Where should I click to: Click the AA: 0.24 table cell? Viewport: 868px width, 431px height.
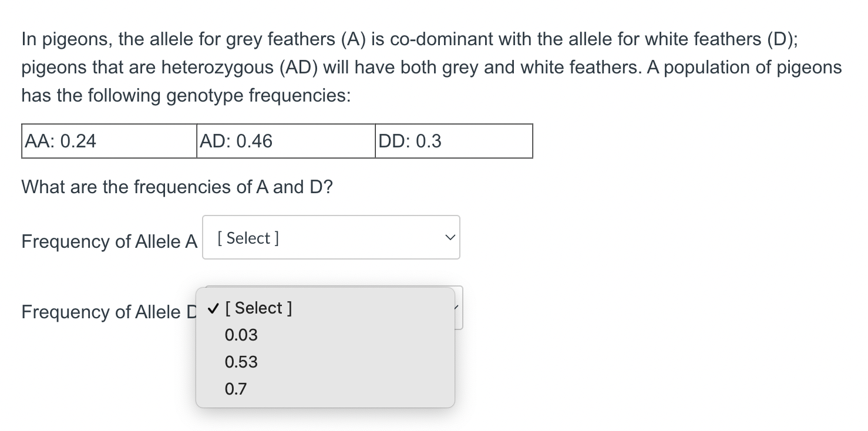click(109, 141)
